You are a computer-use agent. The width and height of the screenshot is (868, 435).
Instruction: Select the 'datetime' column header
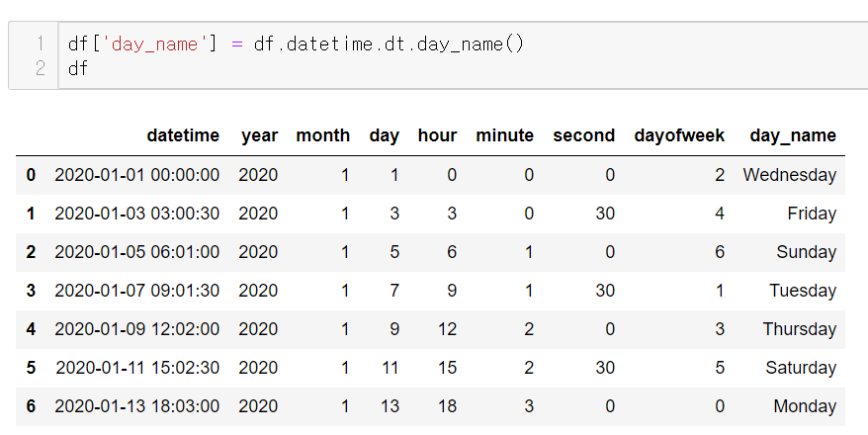tap(183, 135)
